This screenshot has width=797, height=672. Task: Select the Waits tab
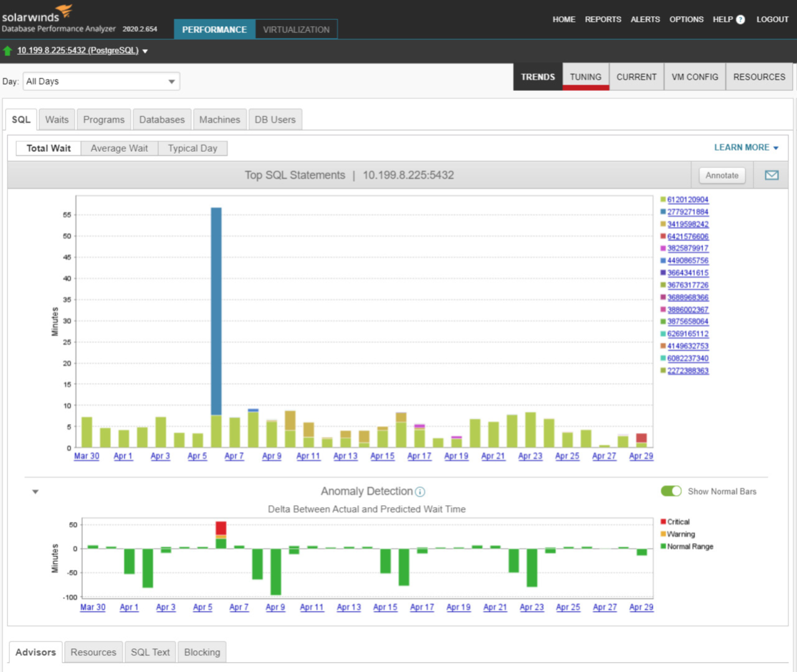tap(57, 120)
